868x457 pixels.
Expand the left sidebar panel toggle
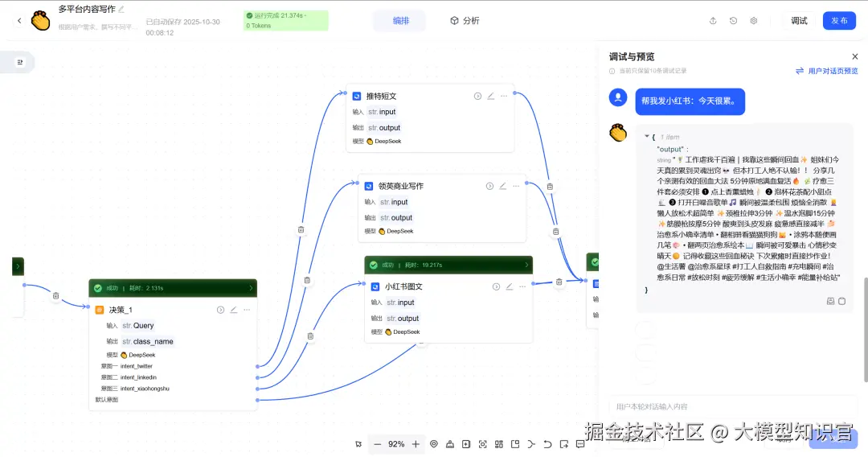20,62
